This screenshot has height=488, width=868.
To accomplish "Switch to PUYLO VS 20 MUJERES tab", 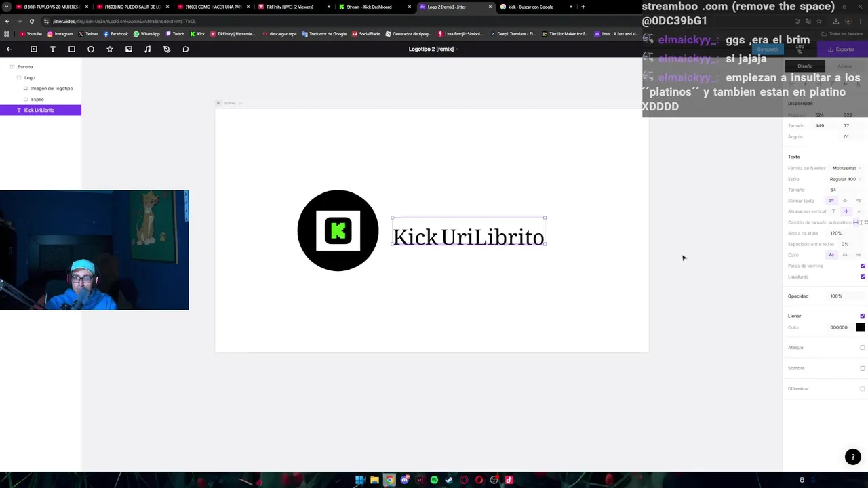I will tap(51, 7).
